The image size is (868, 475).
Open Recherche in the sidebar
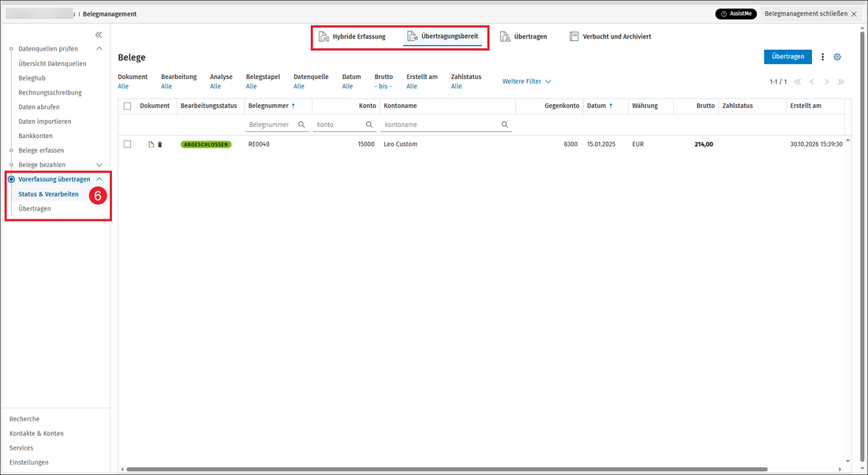[x=24, y=419]
